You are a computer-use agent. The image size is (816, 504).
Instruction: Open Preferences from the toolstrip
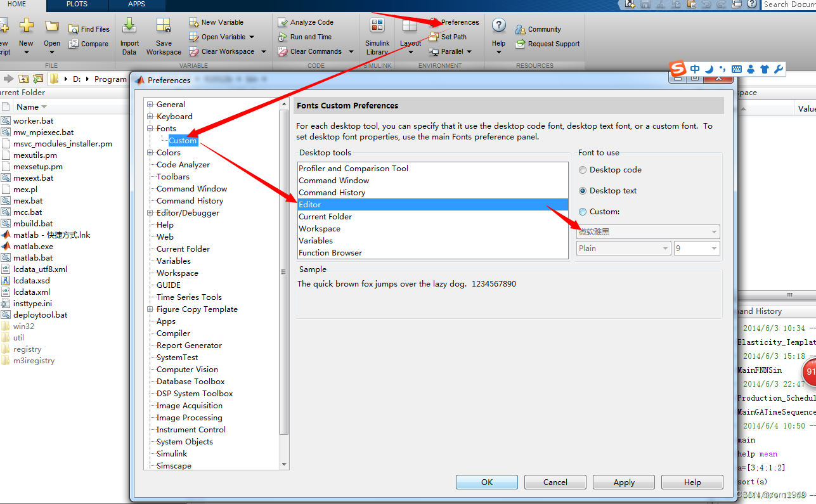[454, 22]
